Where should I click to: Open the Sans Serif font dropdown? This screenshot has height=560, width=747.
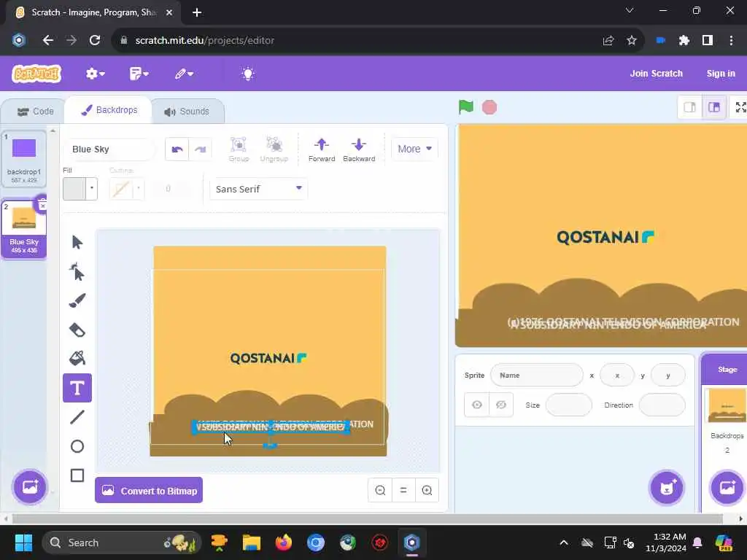[259, 189]
